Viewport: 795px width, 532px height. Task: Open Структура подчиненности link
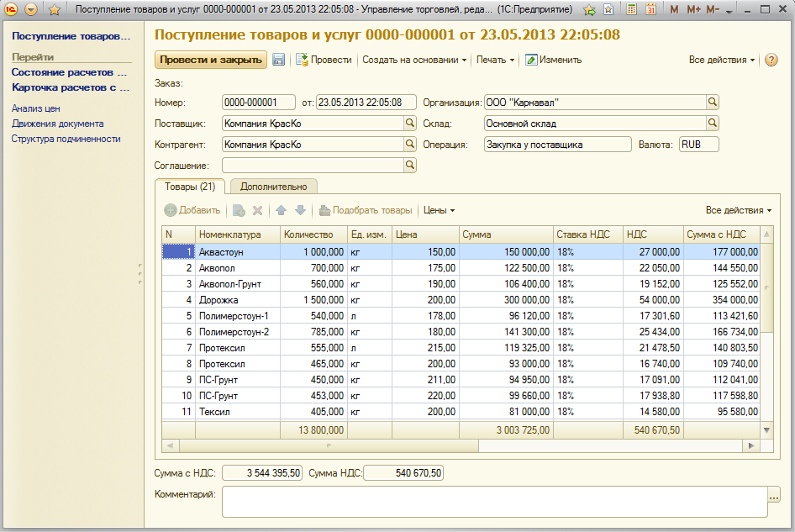coord(66,139)
